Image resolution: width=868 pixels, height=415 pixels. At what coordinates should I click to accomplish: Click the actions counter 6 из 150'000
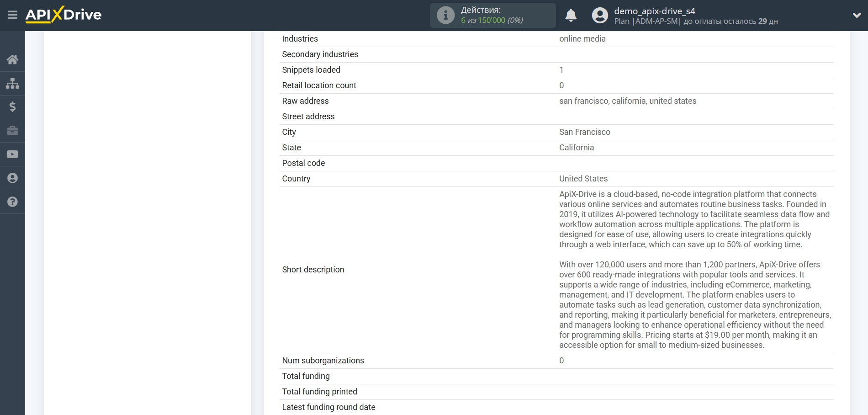(492, 21)
